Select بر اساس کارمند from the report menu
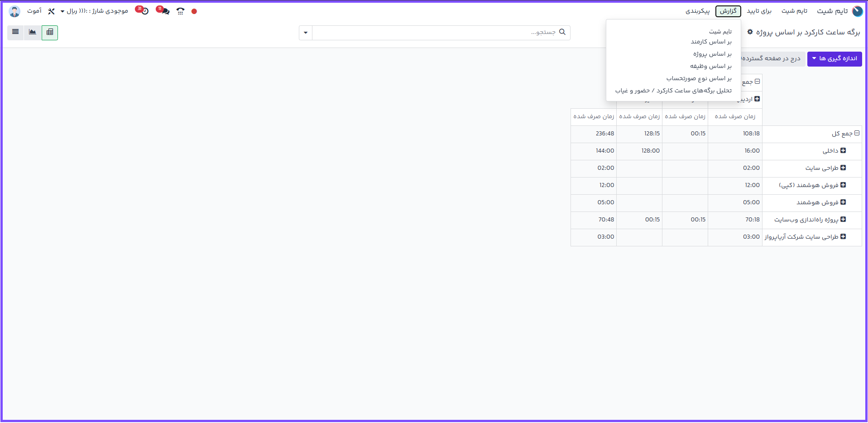The image size is (868, 423). [711, 42]
